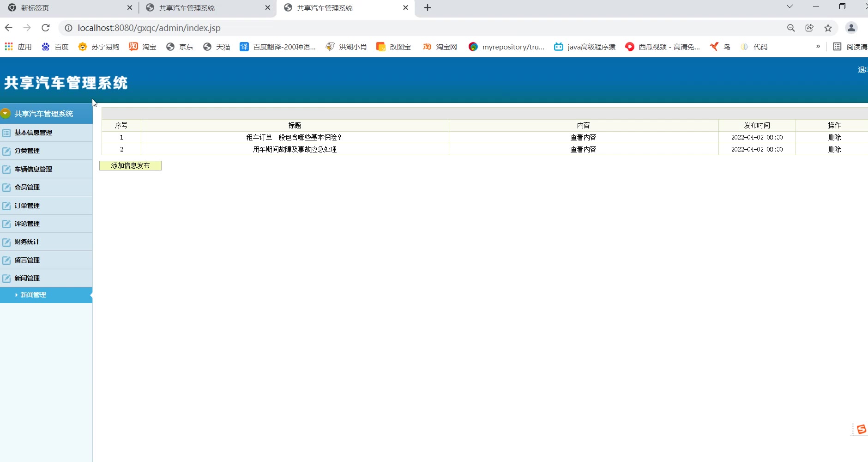Open the 改图宝 bookmark

(394, 47)
